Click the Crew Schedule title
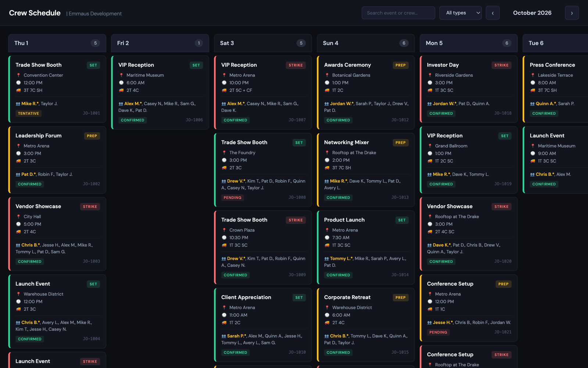588x368 pixels. [x=35, y=13]
